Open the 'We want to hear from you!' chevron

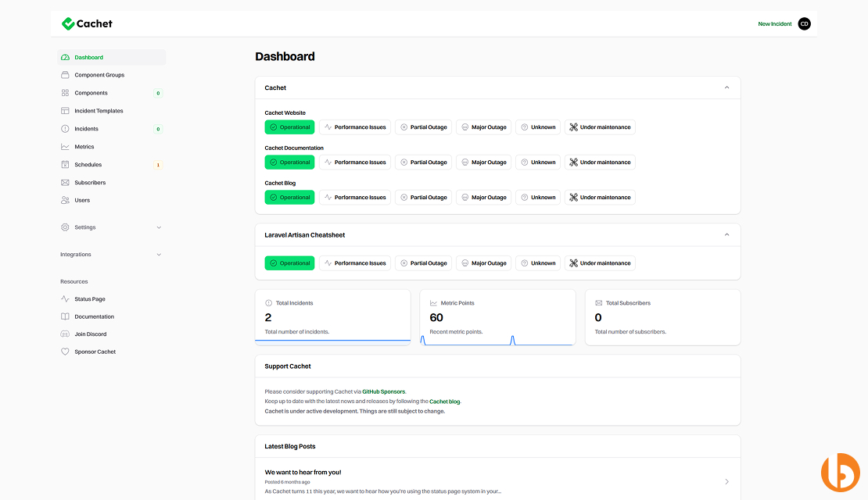[726, 482]
